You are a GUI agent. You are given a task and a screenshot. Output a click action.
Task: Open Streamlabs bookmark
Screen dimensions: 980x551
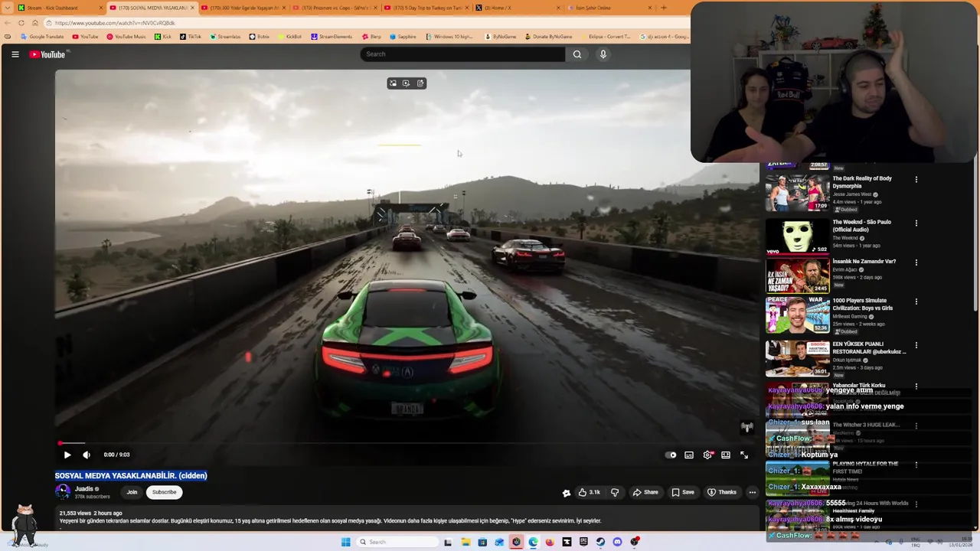(x=225, y=37)
